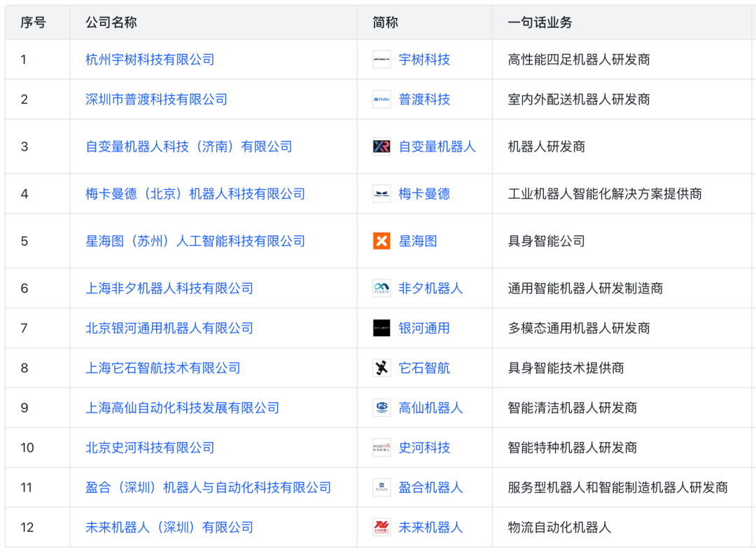The height and width of the screenshot is (554, 756).
Task: Click 机器人研发商 in row 3
Action: point(547,146)
